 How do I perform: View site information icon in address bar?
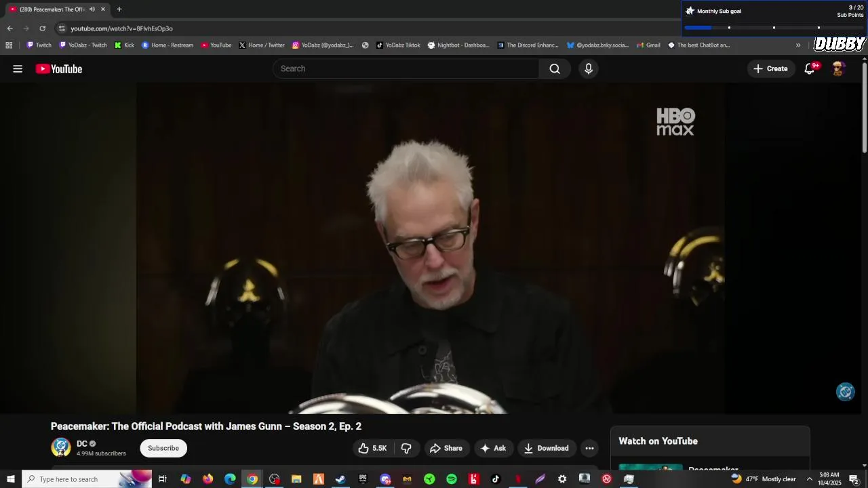click(62, 28)
